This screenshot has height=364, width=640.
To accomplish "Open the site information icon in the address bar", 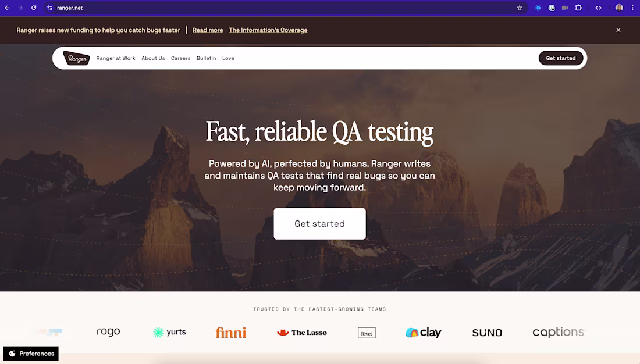I will tap(49, 8).
